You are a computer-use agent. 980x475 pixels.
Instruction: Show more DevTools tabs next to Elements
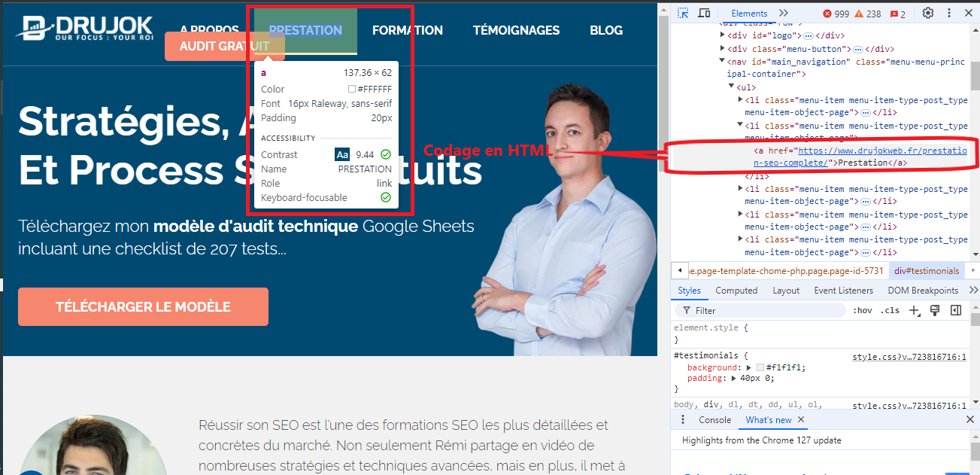click(x=784, y=13)
